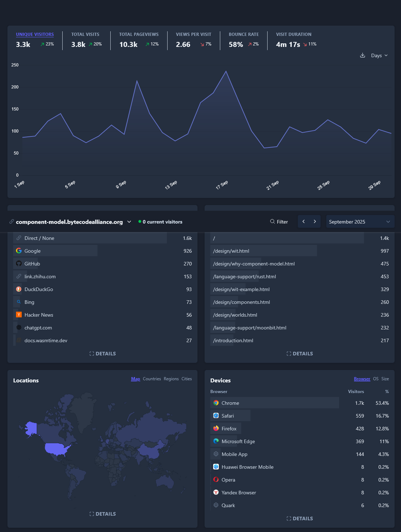Select the Bounce Rate metric

coord(243,34)
